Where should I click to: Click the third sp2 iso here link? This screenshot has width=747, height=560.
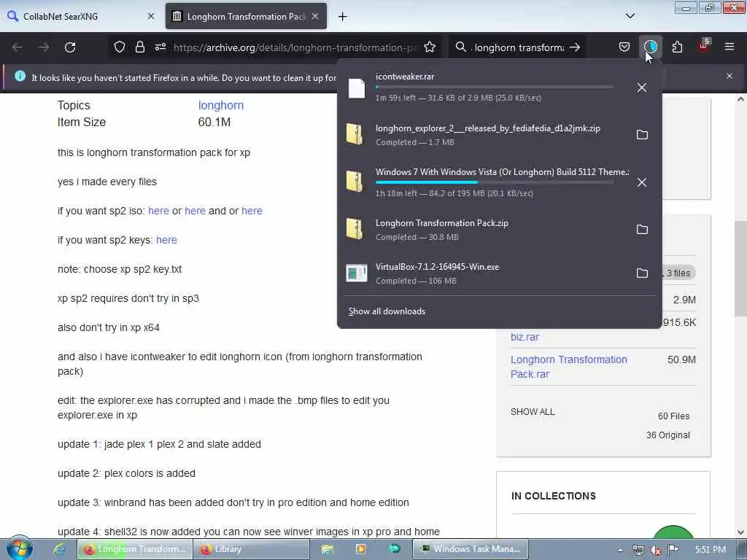252,211
